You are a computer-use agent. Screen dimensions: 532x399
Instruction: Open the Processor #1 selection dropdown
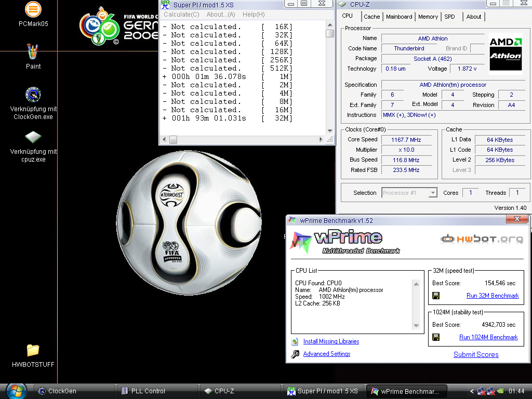pyautogui.click(x=409, y=193)
